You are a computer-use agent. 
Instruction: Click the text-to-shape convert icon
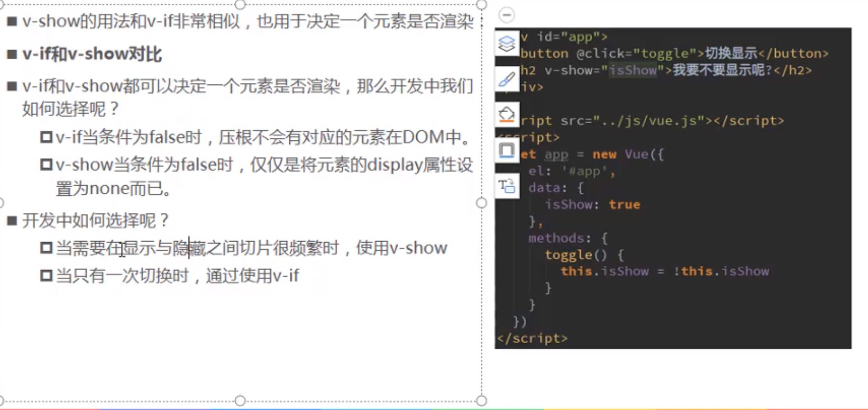click(x=507, y=186)
